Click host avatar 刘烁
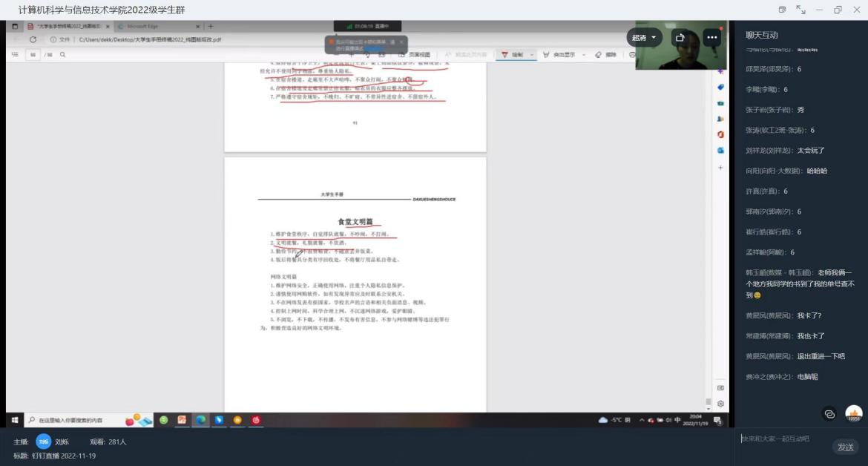The height and width of the screenshot is (466, 868). 44,442
